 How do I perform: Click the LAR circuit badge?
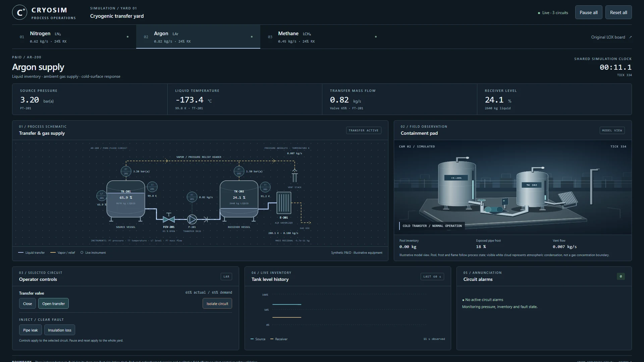(226, 277)
